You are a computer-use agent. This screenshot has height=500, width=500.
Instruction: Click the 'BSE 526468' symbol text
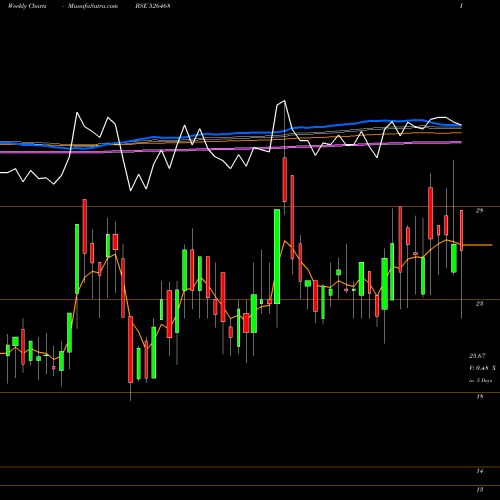click(x=153, y=6)
